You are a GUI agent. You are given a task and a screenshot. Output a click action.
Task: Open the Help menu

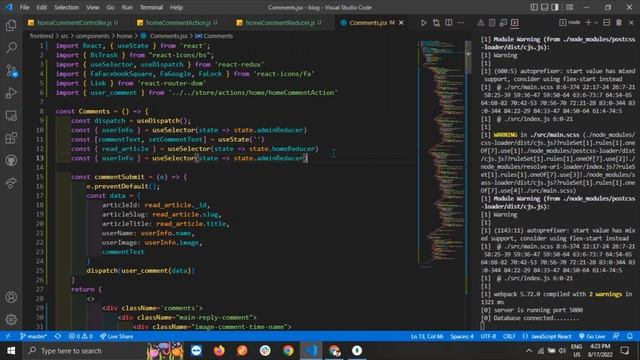click(176, 7)
